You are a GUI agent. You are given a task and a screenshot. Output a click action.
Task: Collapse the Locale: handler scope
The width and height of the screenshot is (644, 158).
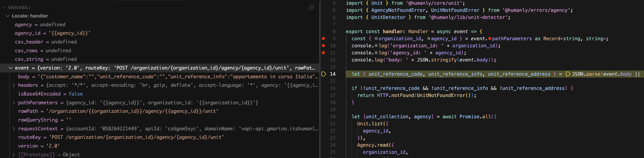(8, 16)
